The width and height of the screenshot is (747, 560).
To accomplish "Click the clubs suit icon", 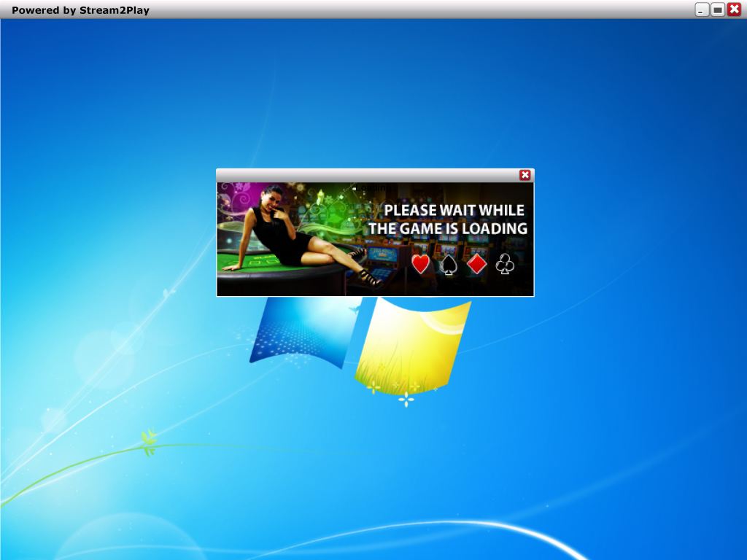I will pyautogui.click(x=505, y=264).
